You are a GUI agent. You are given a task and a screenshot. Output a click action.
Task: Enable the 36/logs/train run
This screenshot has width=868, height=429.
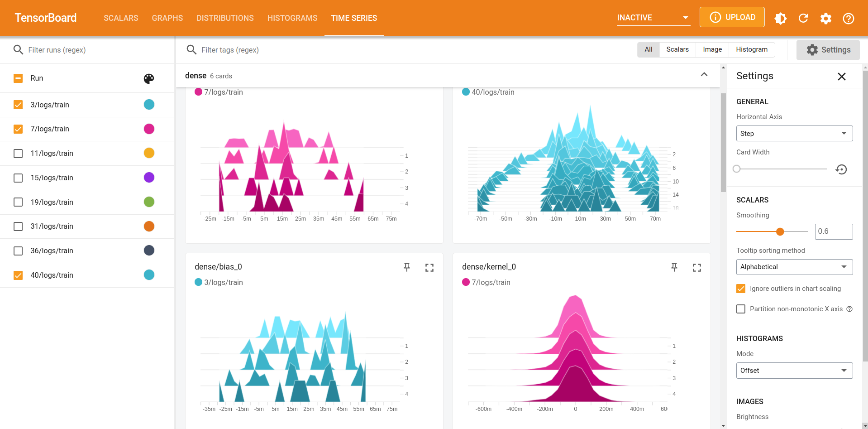[18, 251]
